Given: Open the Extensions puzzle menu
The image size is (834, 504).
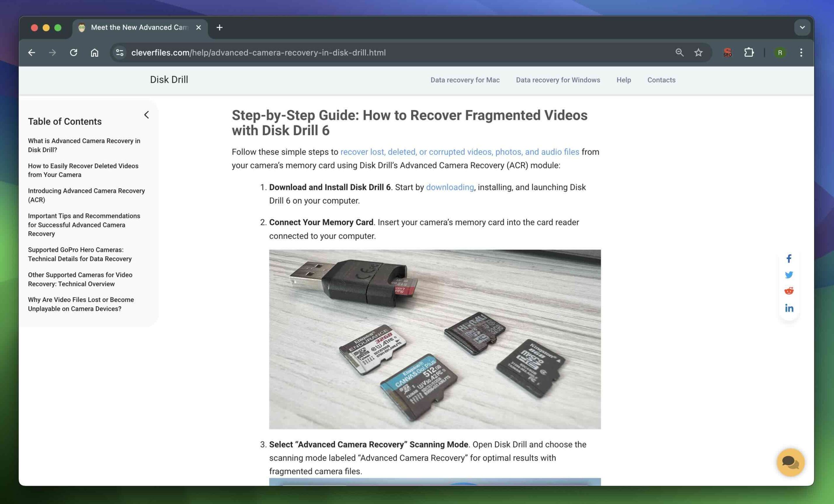Looking at the screenshot, I should (749, 52).
